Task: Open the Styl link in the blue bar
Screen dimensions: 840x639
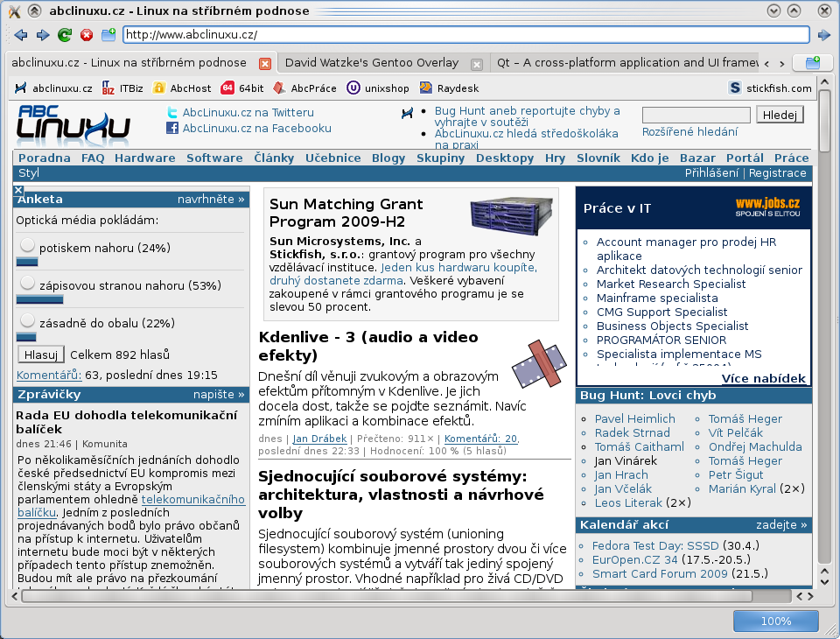Action: tap(29, 173)
